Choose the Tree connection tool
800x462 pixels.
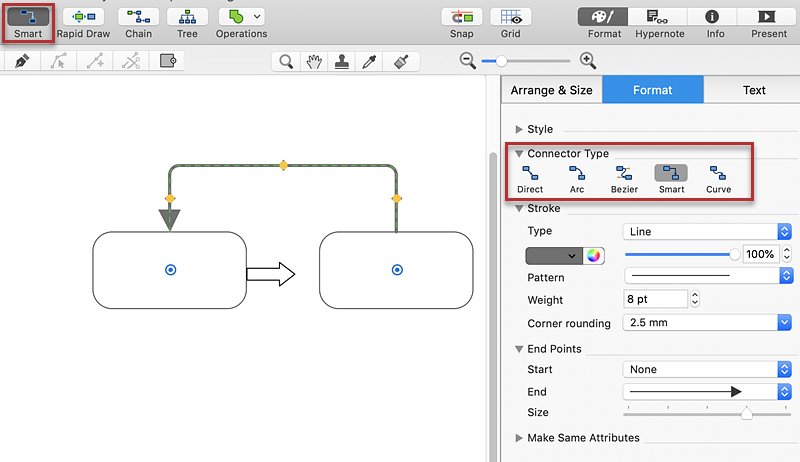[x=187, y=18]
